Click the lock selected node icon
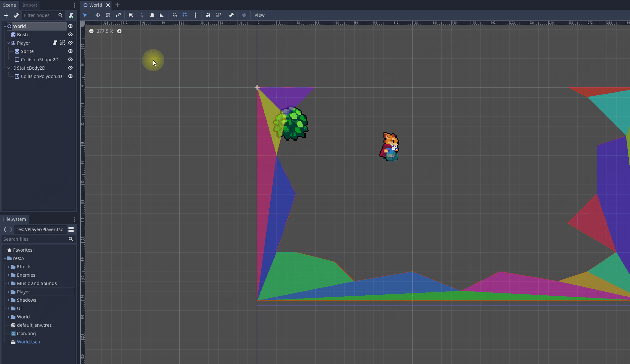Viewport: 630px width, 364px height. (x=208, y=15)
